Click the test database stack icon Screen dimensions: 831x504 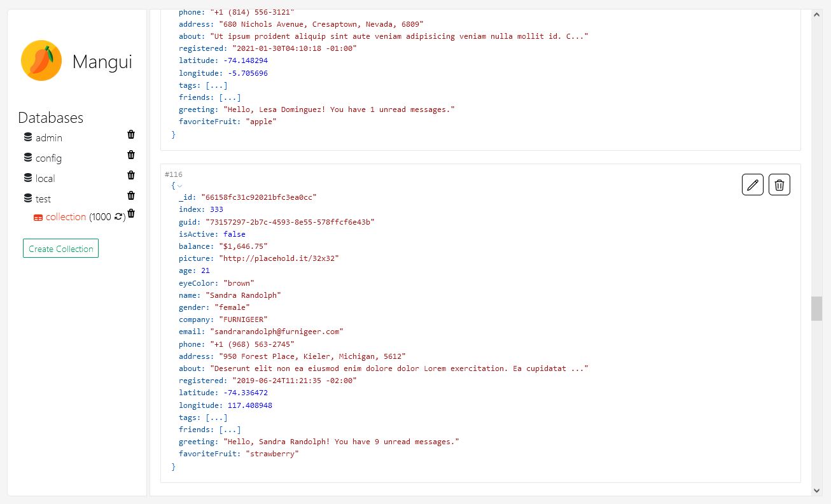pos(28,199)
